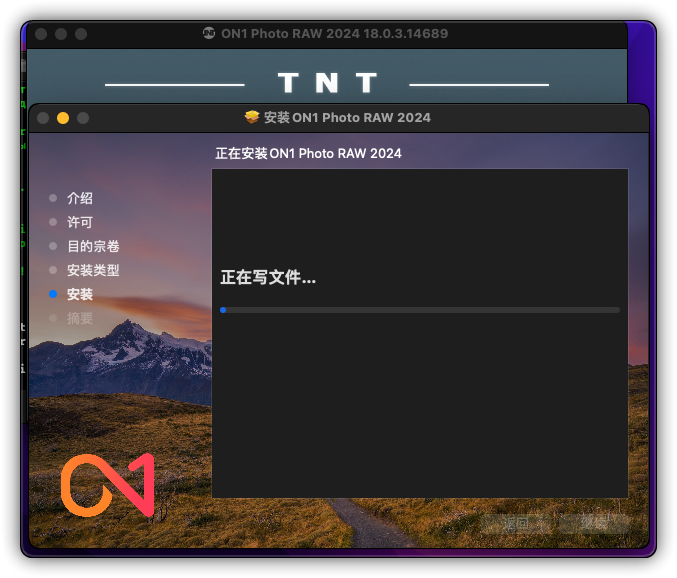
Task: Click the 返回 button
Action: [516, 524]
